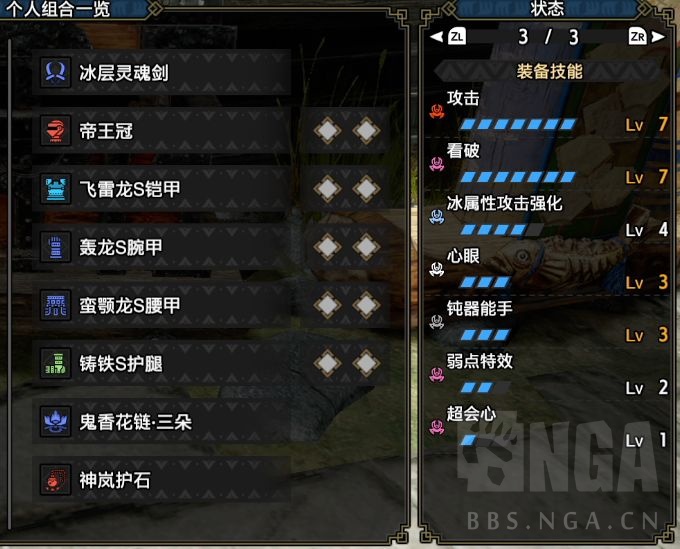
Task: Click the 钝器能手 skill entry
Action: pyautogui.click(x=549, y=322)
